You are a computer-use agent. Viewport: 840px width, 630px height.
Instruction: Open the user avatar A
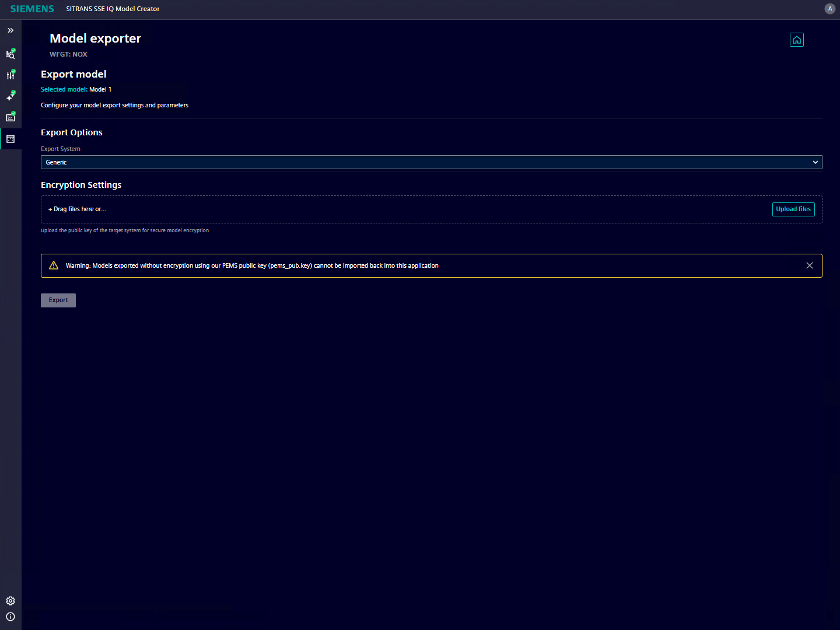tap(830, 9)
